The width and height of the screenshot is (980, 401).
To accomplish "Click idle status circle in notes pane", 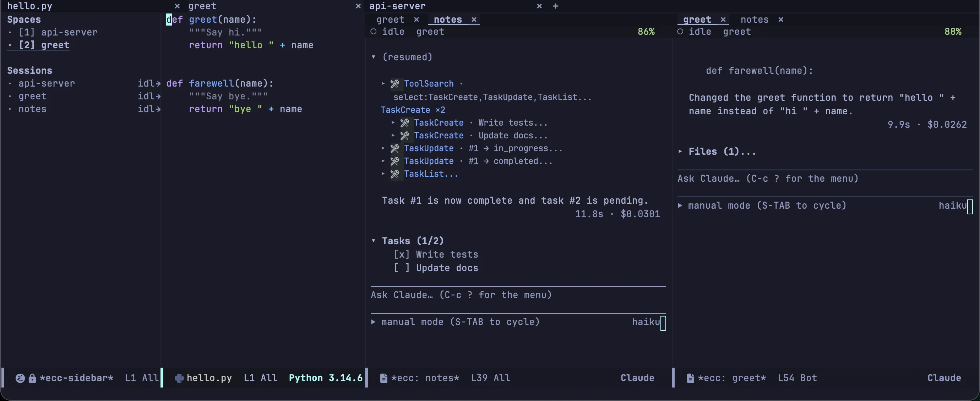I will click(x=374, y=32).
